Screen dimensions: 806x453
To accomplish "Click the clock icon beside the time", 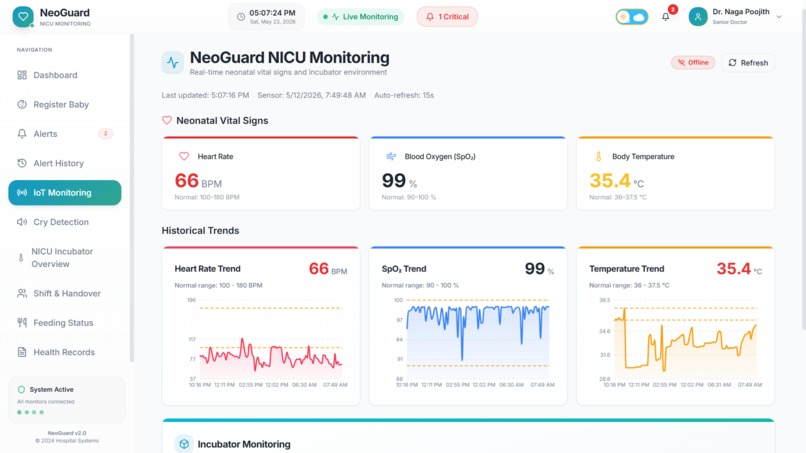I will tap(241, 17).
